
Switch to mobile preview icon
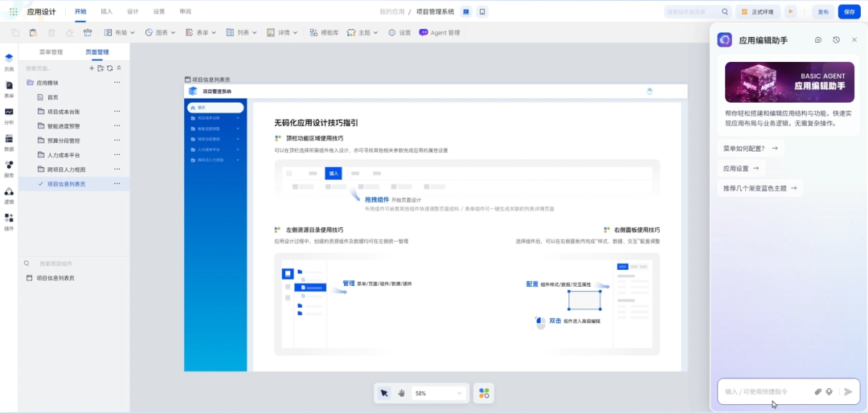coord(482,11)
